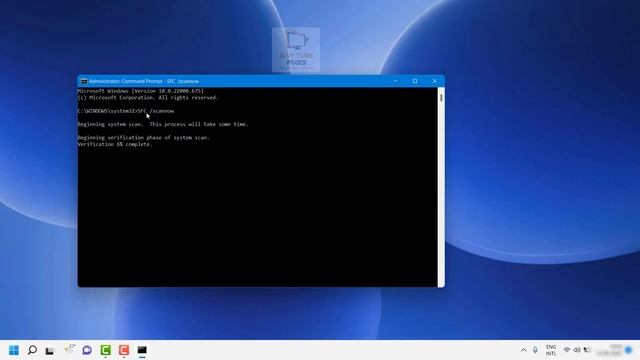Click 'Microsoft Corporation. All rights reserved' line
640x360 pixels.
pos(148,98)
